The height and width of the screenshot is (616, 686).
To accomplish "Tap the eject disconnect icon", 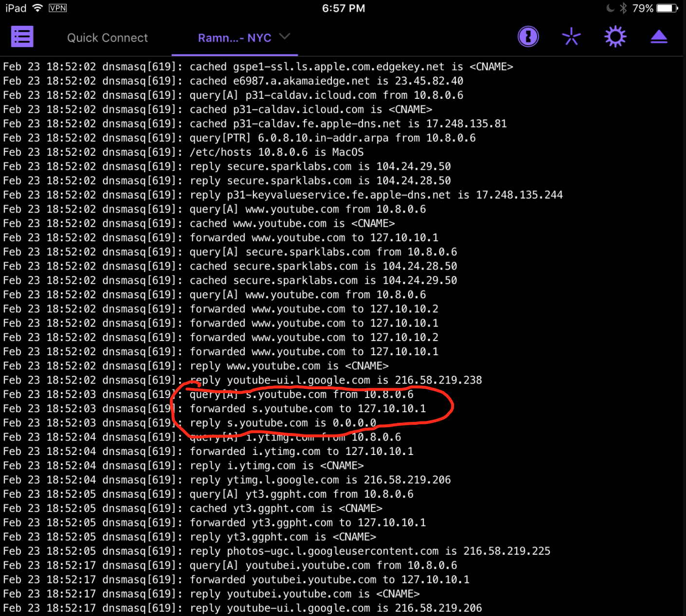I will pyautogui.click(x=659, y=36).
